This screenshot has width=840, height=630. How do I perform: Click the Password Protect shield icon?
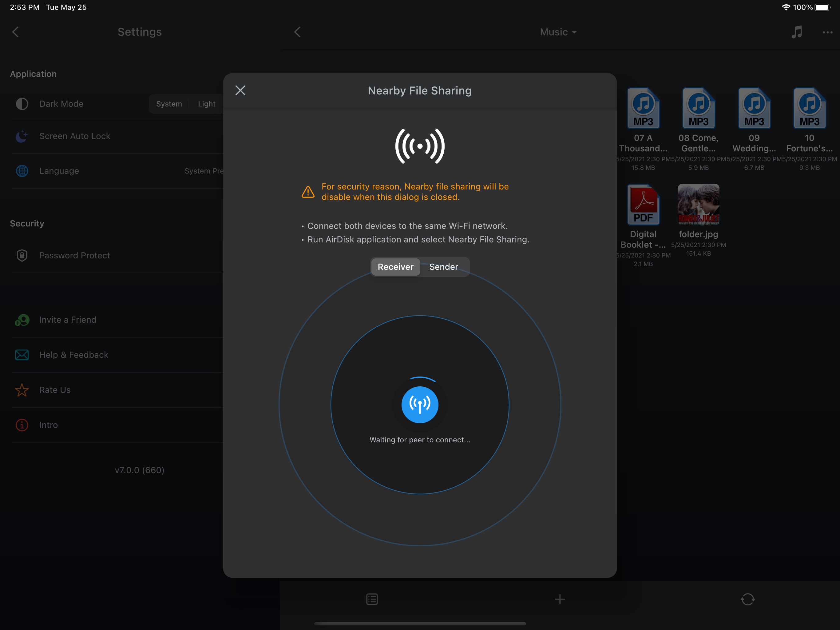[x=22, y=255]
